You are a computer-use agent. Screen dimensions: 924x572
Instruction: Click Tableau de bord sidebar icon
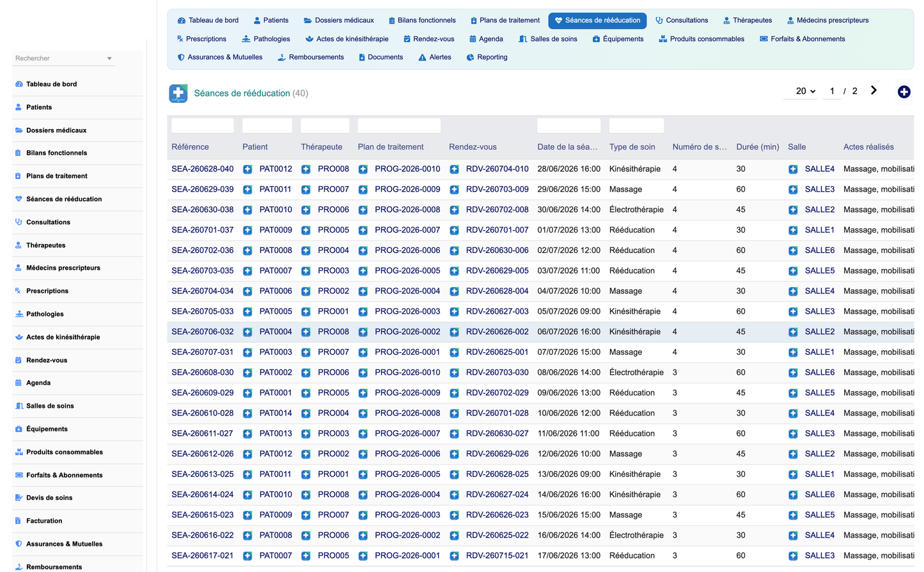tap(19, 84)
